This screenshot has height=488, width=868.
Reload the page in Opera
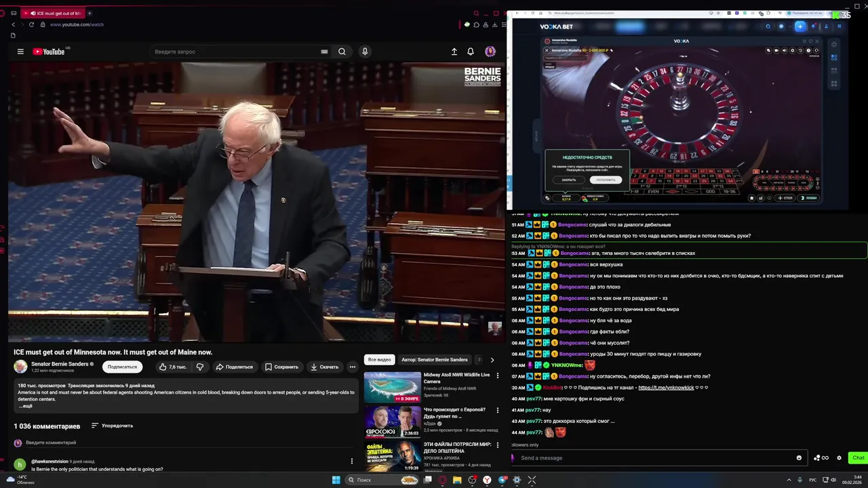click(x=31, y=24)
